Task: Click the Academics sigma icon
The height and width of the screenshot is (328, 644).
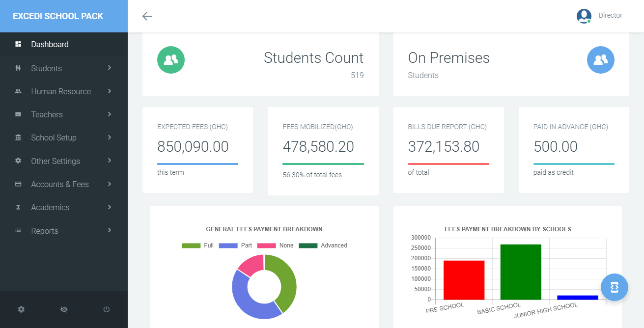Action: tap(17, 207)
